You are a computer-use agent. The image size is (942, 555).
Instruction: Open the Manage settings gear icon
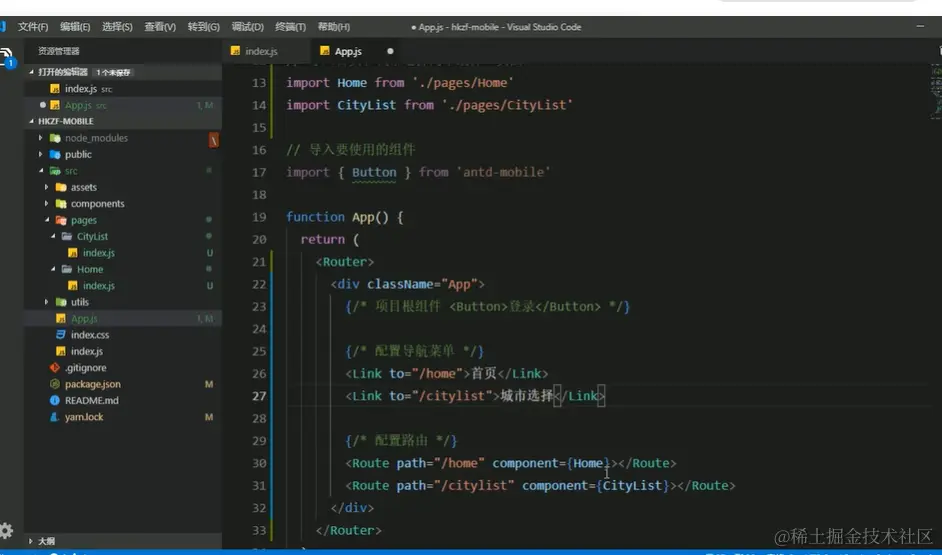click(x=6, y=530)
